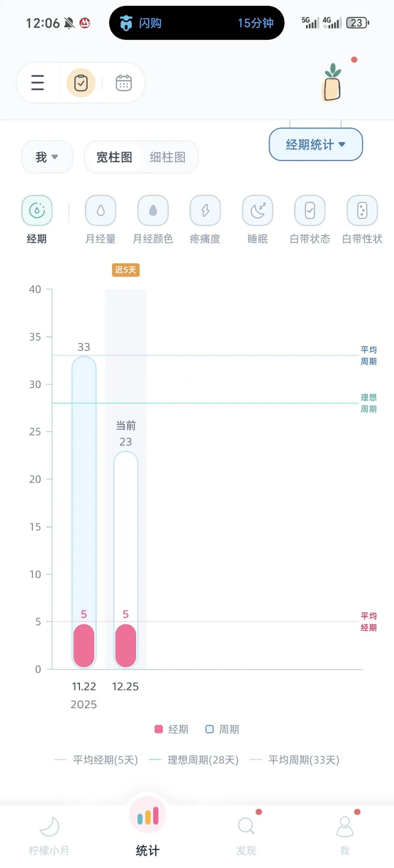Select the 月经量 droplet icon
Screen dimensions: 394x868
(x=101, y=210)
